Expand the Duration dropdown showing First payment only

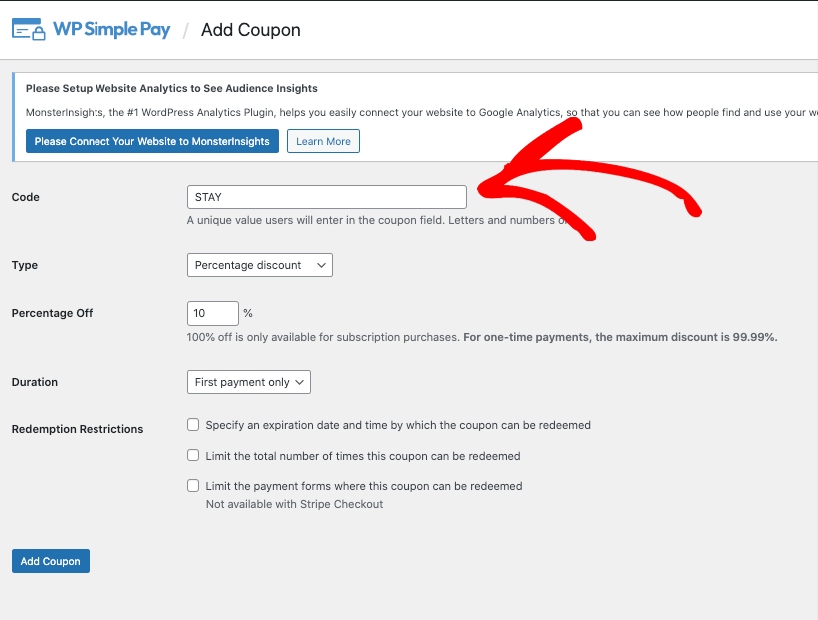pos(249,382)
